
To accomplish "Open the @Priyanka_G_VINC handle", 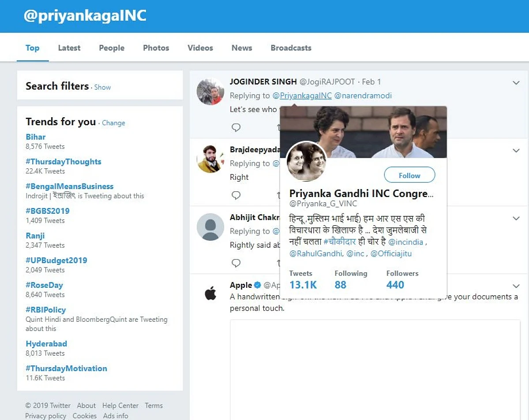I will (323, 204).
